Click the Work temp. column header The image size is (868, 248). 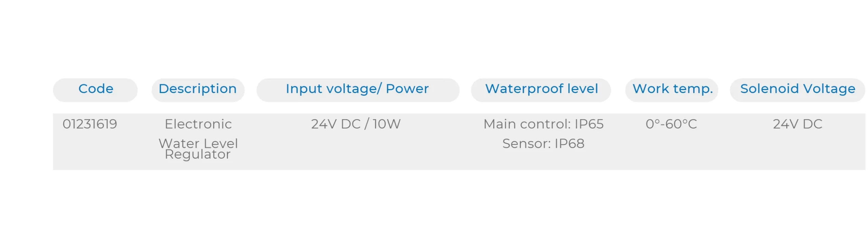pyautogui.click(x=672, y=89)
